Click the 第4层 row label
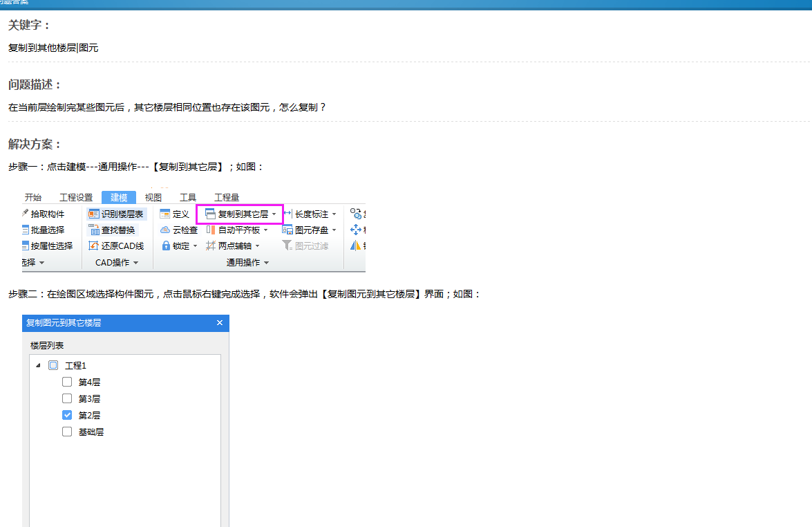The image size is (812, 527). 89,382
